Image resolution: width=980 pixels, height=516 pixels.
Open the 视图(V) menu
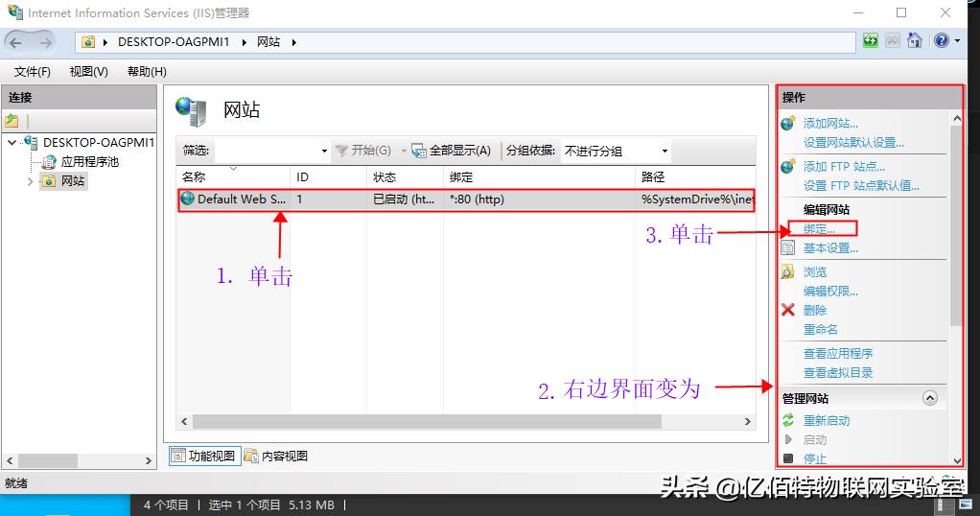88,72
